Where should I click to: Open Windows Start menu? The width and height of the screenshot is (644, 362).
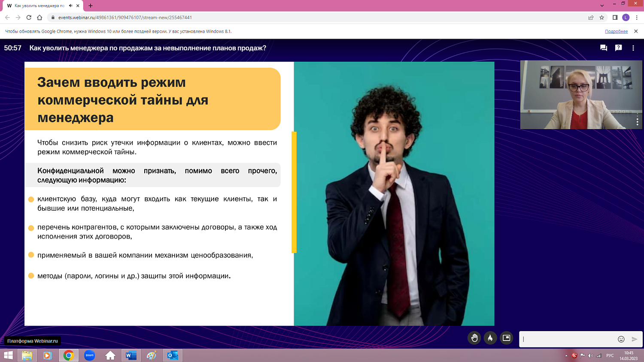pyautogui.click(x=8, y=355)
